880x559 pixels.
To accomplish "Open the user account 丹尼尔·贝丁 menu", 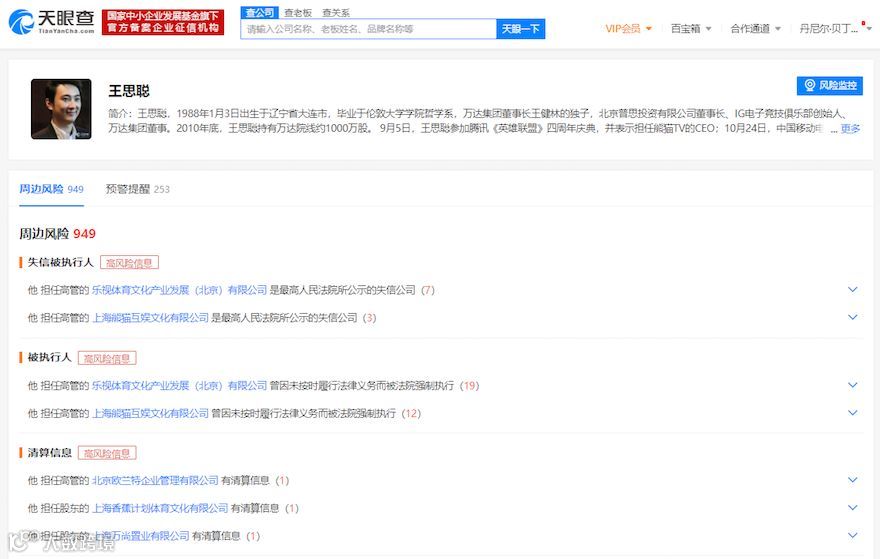I will 835,29.
